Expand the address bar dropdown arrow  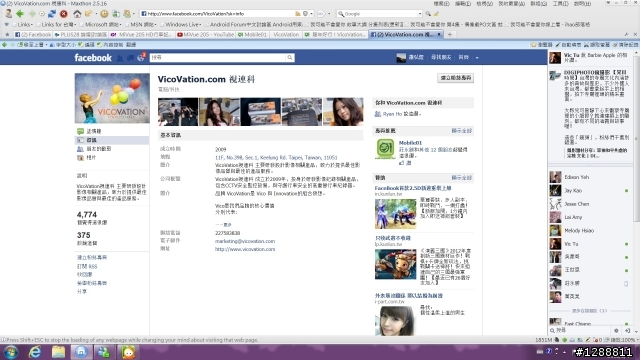coord(311,14)
